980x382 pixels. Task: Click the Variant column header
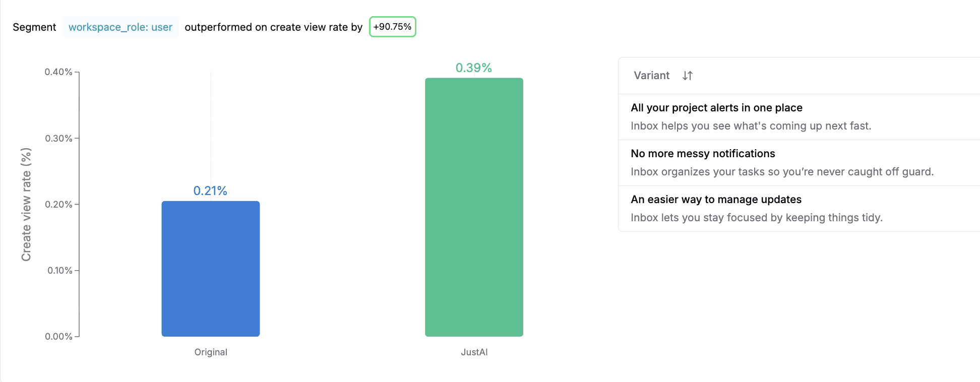651,76
